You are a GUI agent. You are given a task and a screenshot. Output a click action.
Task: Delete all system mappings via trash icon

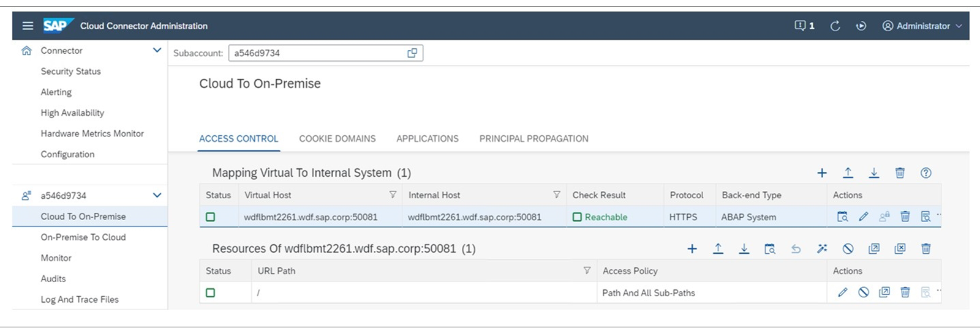[x=900, y=173]
